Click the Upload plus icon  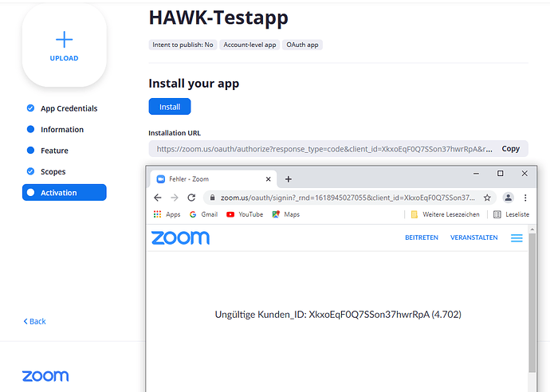[x=65, y=39]
